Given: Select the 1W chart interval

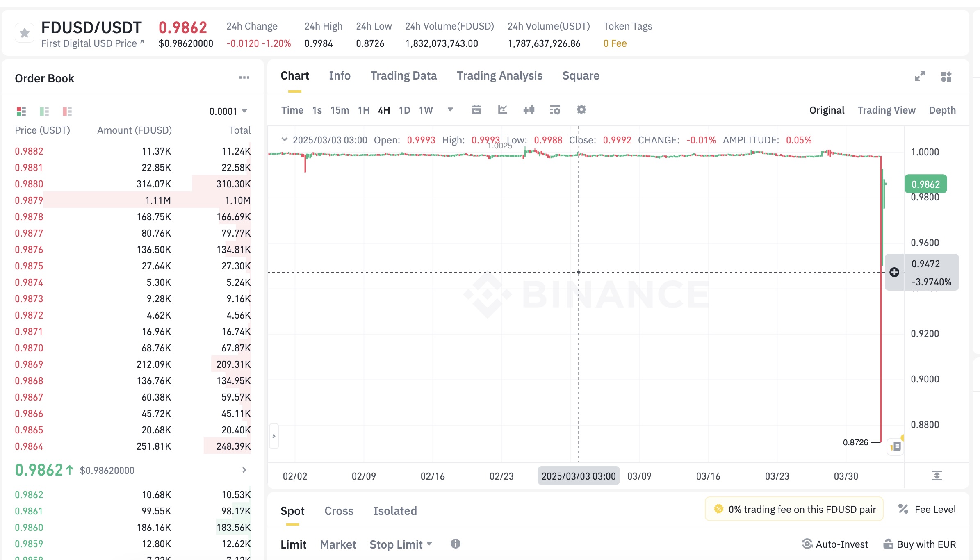Looking at the screenshot, I should tap(426, 110).
